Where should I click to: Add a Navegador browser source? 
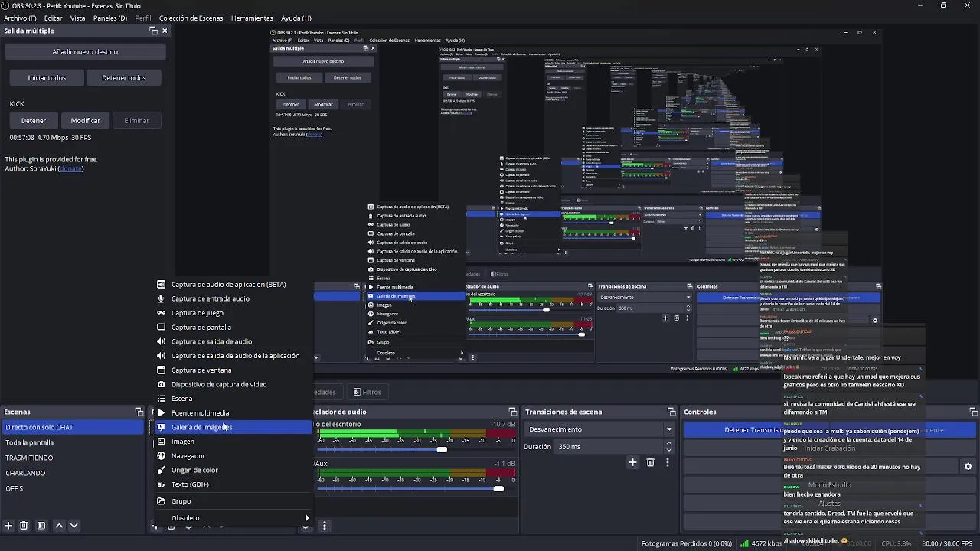point(233,456)
